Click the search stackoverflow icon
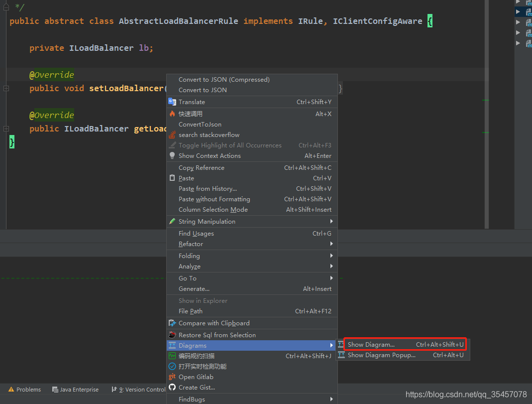This screenshot has height=404, width=532. click(172, 135)
